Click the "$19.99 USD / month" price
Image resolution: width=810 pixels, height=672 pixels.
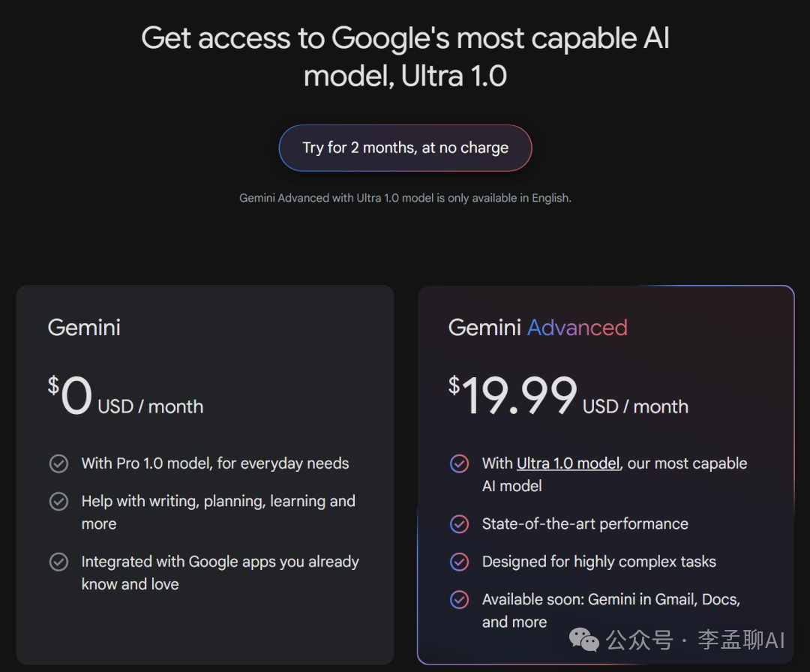click(x=568, y=397)
